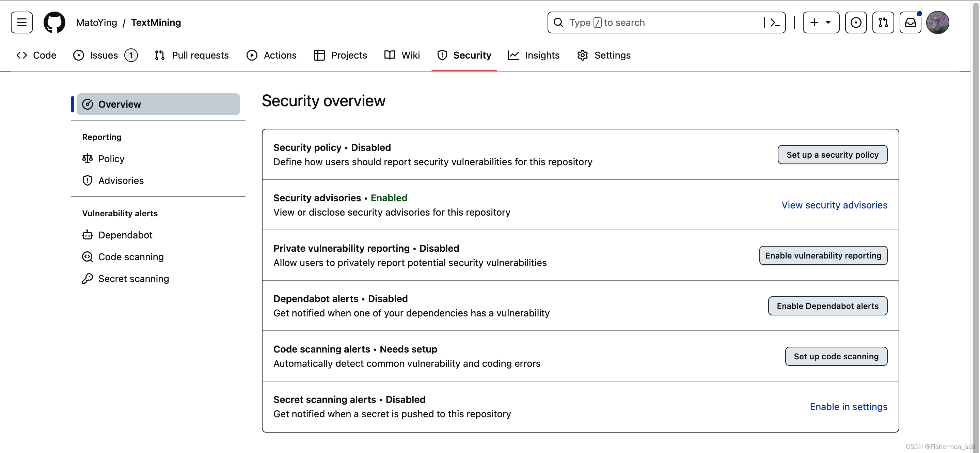
Task: Switch to the Settings tab
Action: (604, 55)
